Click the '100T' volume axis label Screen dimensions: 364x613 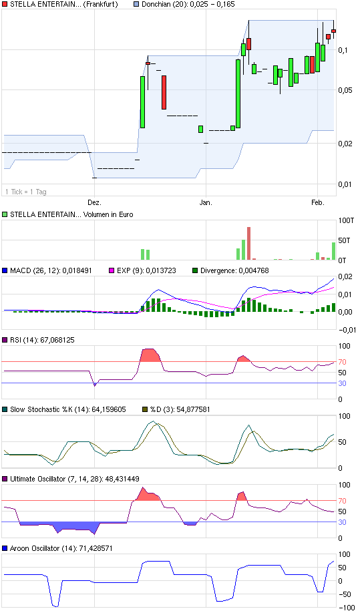(x=347, y=221)
